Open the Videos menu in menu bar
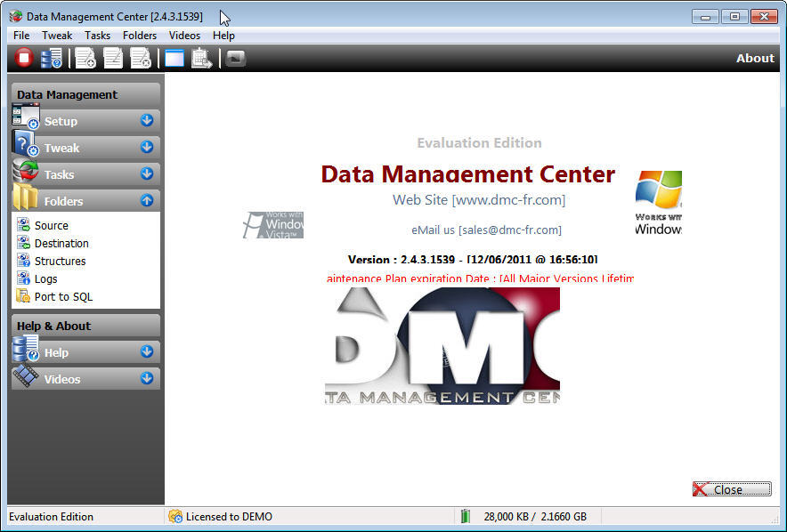This screenshot has width=787, height=532. tap(184, 36)
